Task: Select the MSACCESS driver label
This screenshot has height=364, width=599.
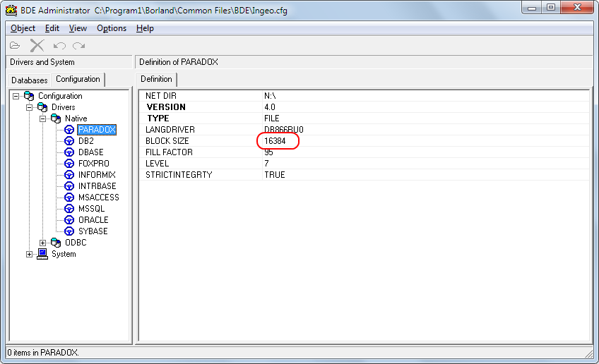Action: [x=99, y=198]
